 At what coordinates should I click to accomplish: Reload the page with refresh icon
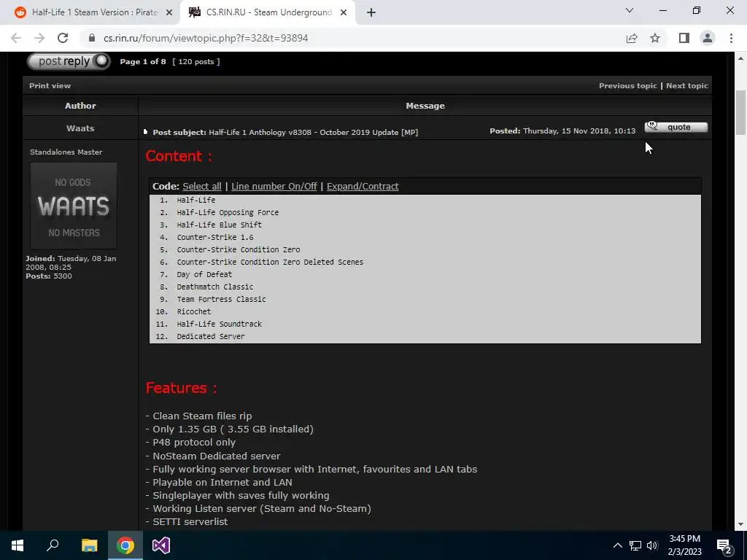coord(63,38)
